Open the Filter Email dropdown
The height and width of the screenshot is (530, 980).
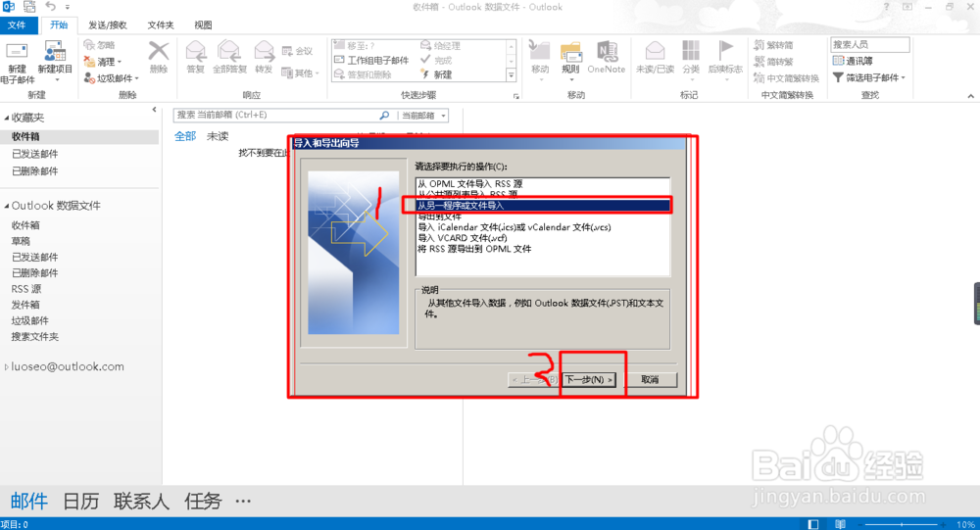tap(869, 77)
